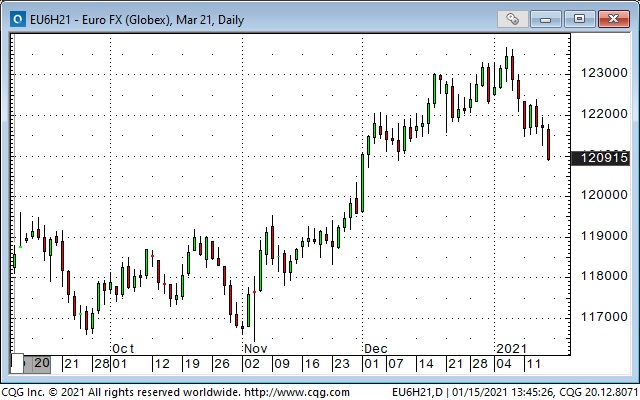This screenshot has height=400, width=640.
Task: Click the Oct month label on time axis
Action: (123, 349)
